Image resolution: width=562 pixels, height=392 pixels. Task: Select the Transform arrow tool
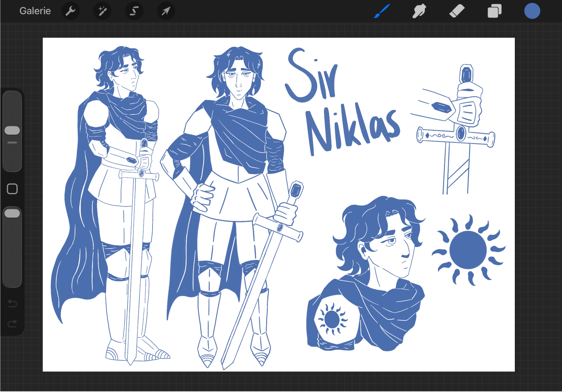coord(166,11)
